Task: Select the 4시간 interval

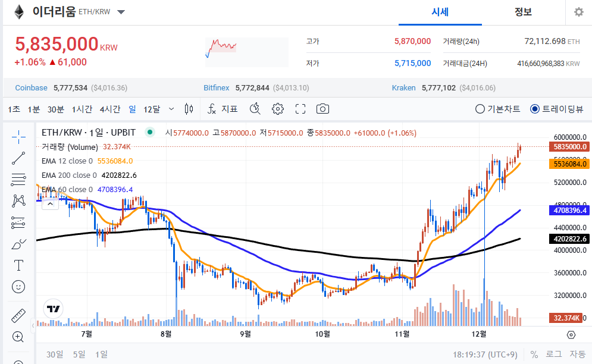Action: pyautogui.click(x=110, y=109)
